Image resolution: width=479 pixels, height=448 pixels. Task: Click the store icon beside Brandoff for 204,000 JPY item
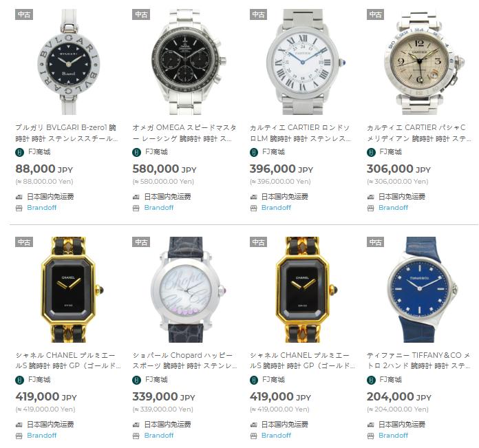click(x=370, y=436)
